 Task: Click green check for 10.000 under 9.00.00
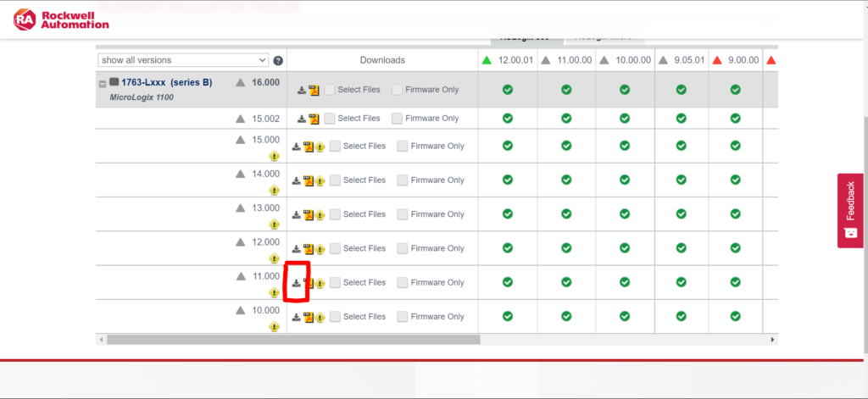tap(735, 317)
